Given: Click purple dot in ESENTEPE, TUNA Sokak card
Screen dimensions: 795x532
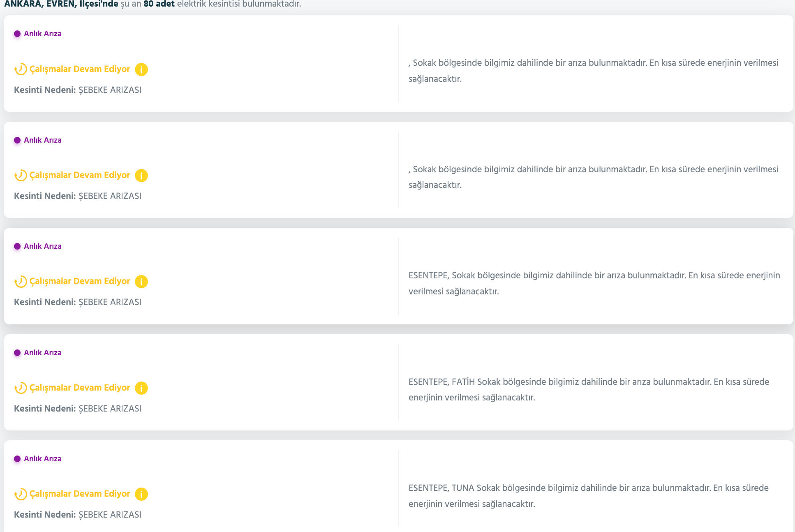Looking at the screenshot, I should (17, 459).
